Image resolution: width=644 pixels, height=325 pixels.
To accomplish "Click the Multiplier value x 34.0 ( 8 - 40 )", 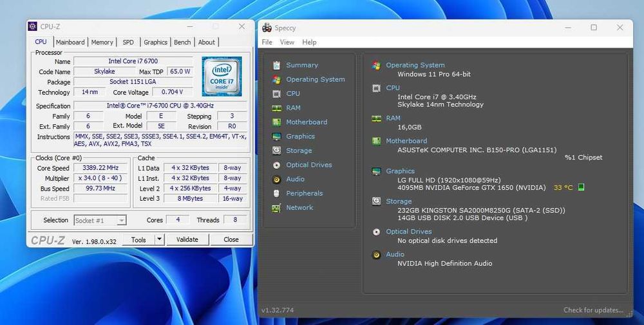I will (100, 178).
